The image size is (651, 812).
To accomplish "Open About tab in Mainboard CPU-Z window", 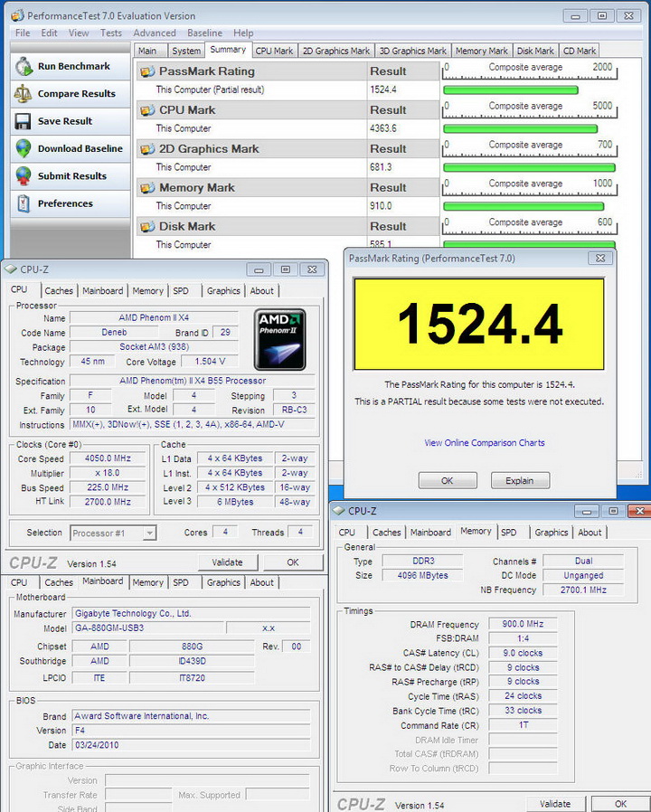I will click(261, 582).
